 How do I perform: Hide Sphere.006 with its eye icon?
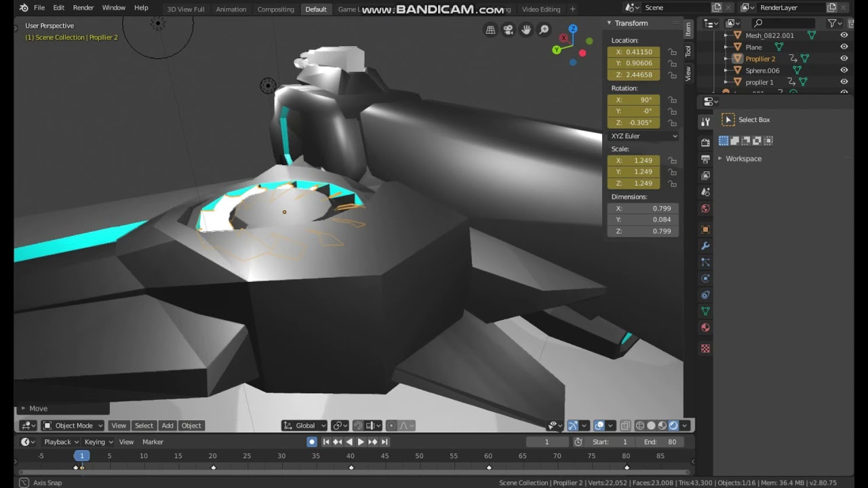click(844, 70)
